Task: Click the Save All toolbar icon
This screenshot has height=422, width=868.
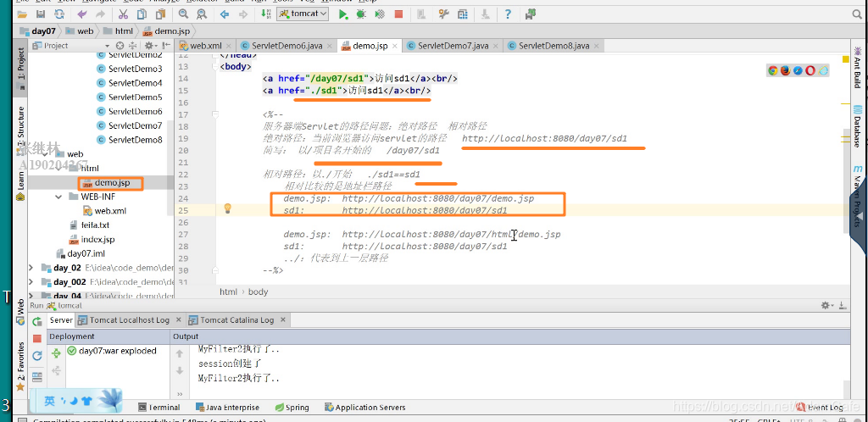Action: 40,14
